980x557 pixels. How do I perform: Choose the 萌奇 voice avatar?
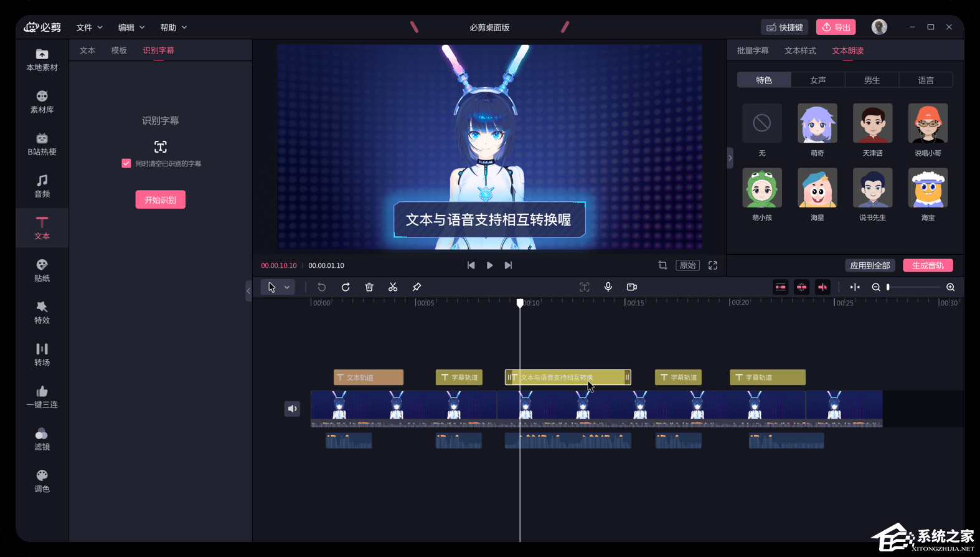(817, 123)
